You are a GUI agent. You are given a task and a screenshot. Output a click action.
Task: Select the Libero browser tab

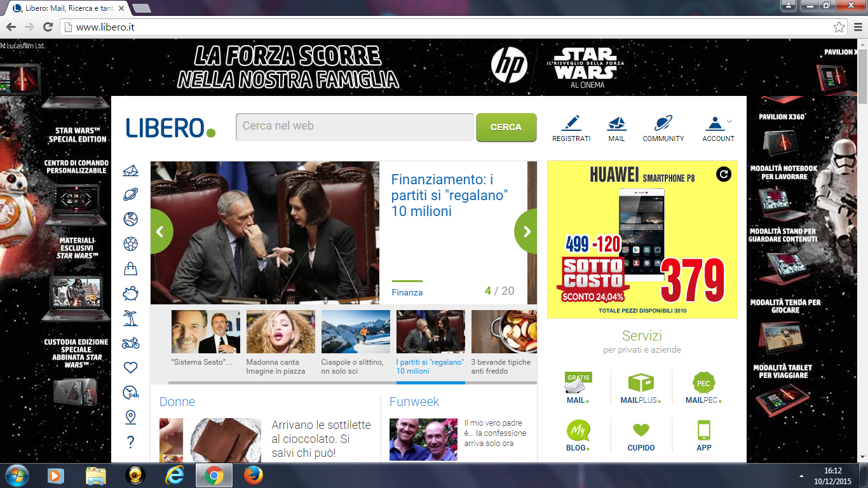click(67, 9)
